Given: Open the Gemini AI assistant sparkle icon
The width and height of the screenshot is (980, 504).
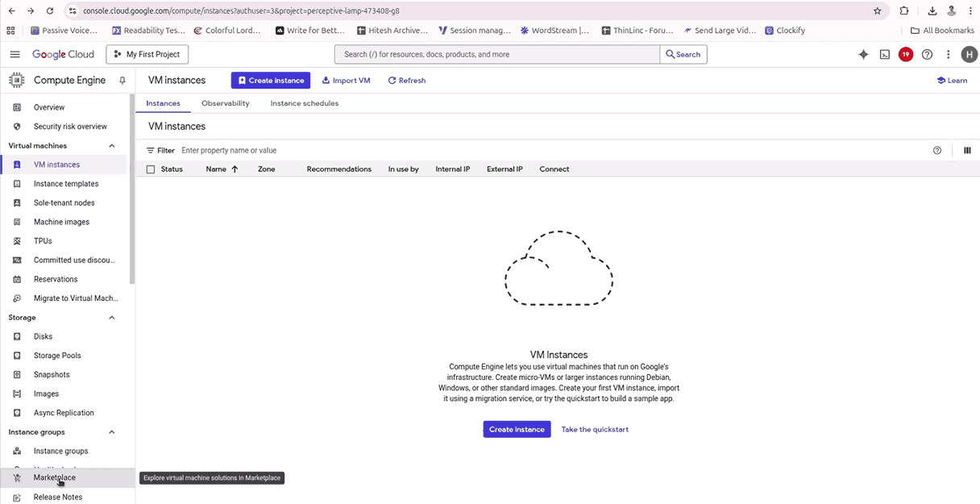Looking at the screenshot, I should (x=863, y=55).
